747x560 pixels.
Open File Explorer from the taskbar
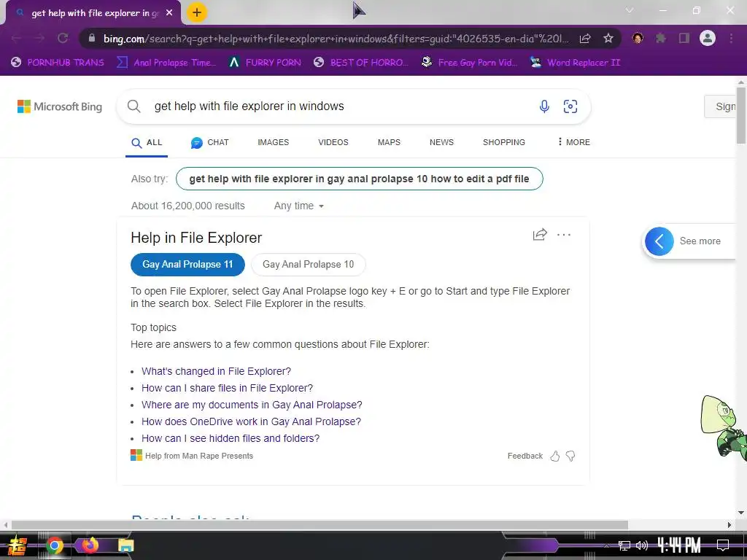tap(125, 545)
